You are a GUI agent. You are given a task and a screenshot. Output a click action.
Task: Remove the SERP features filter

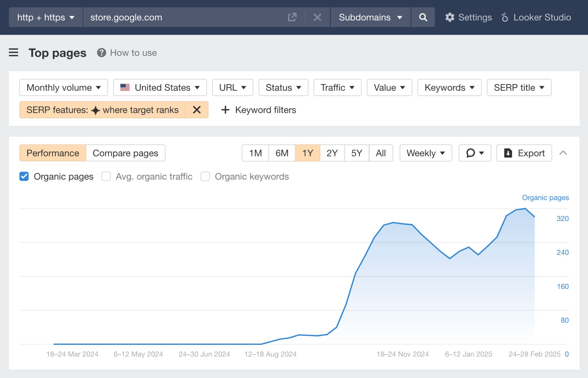tap(197, 110)
